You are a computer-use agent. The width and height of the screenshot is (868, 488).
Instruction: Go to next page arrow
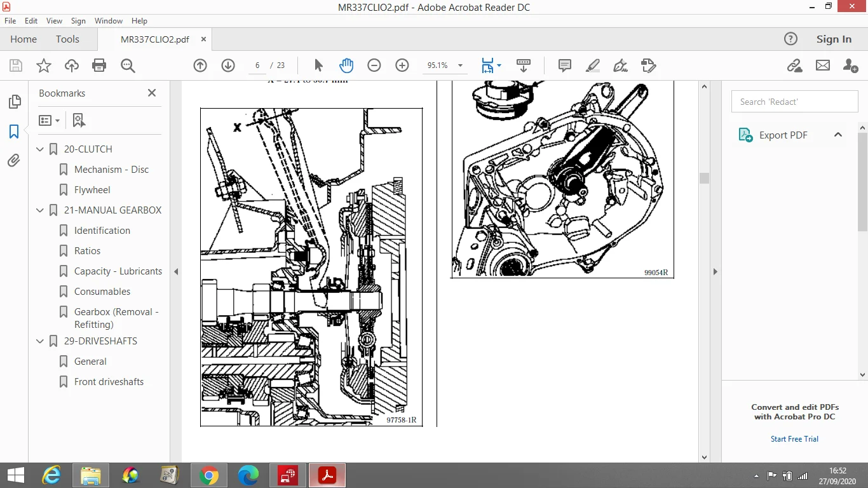pos(228,65)
